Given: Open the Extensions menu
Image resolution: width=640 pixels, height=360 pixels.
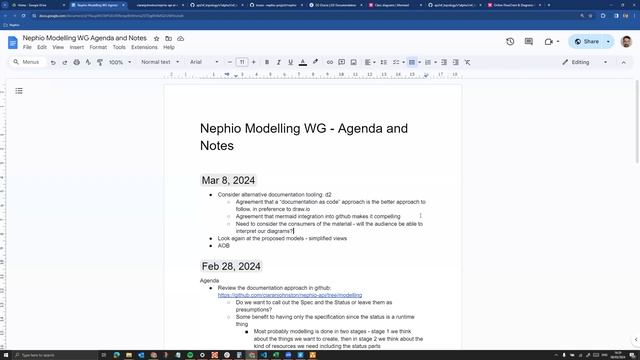Looking at the screenshot, I should tap(144, 47).
